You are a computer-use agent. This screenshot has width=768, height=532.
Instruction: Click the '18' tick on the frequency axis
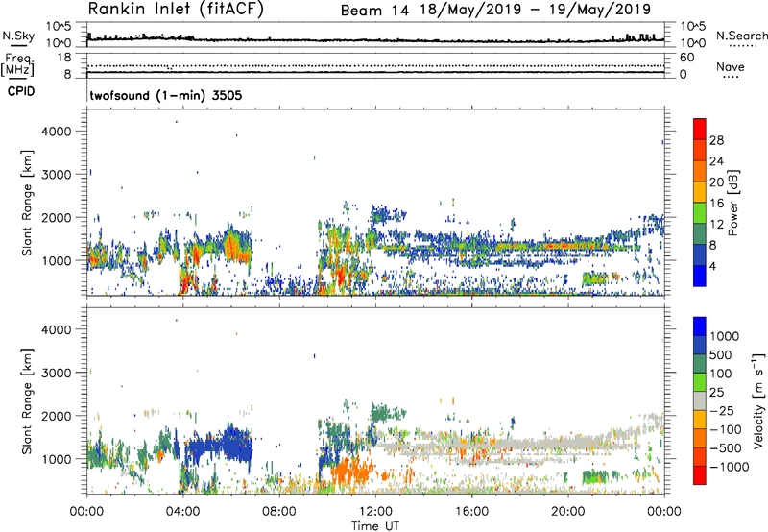(64, 58)
